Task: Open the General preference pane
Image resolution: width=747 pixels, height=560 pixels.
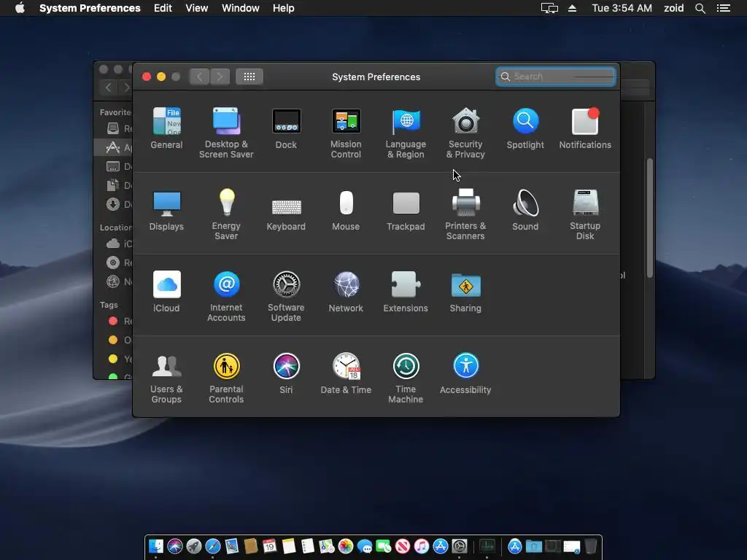Action: [166, 128]
